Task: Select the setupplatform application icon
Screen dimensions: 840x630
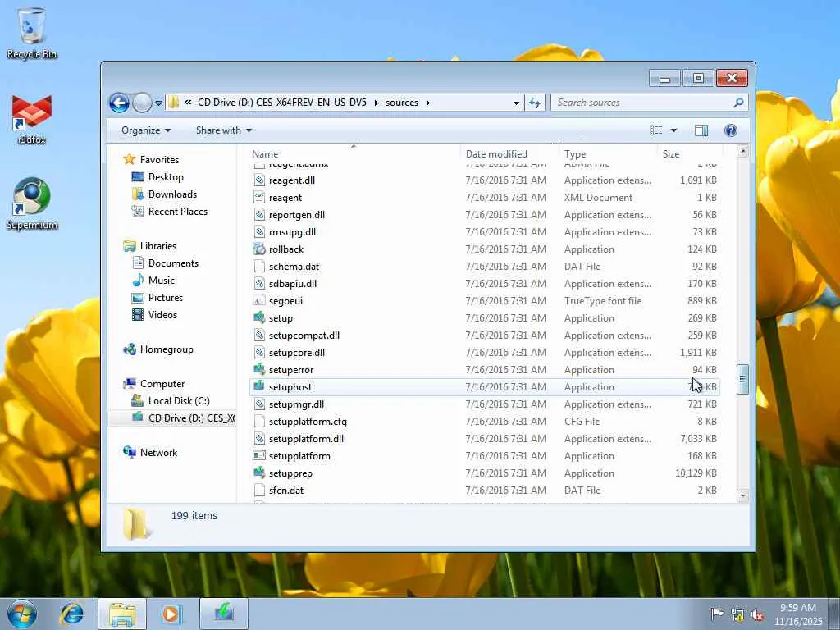Action: click(259, 456)
